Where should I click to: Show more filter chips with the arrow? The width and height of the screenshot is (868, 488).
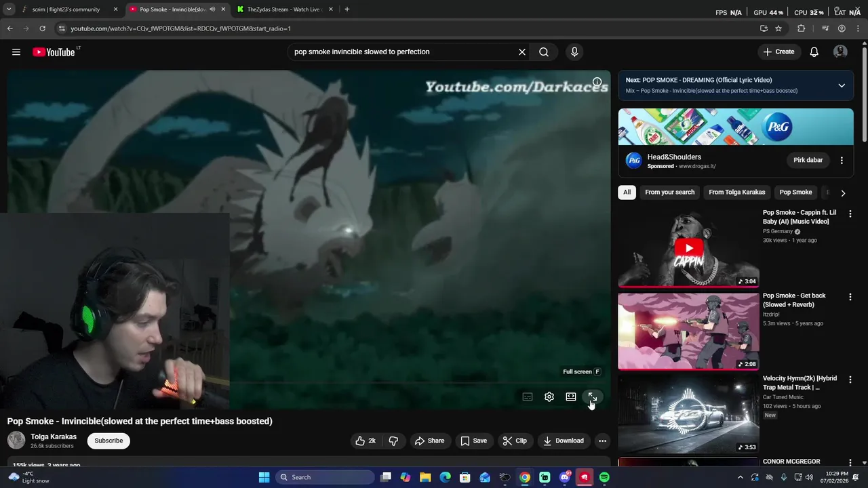tap(843, 193)
